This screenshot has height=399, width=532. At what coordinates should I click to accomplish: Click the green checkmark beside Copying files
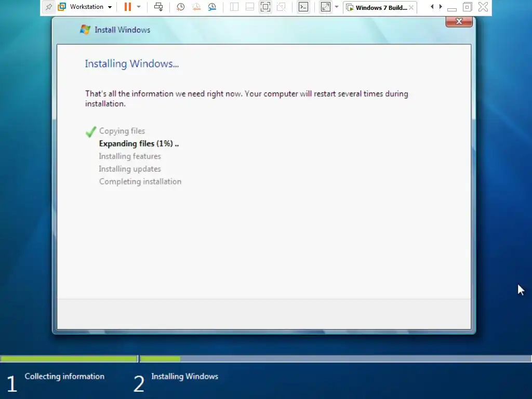(x=91, y=131)
